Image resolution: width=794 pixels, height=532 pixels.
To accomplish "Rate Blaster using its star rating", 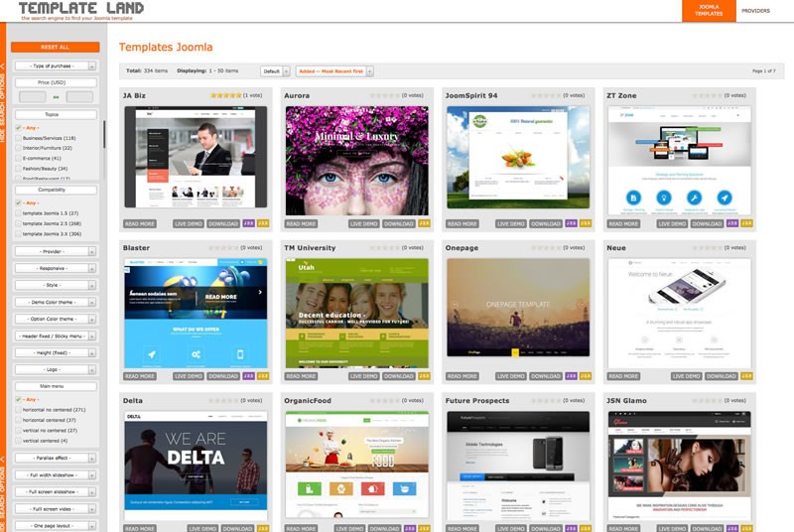I will tap(224, 248).
